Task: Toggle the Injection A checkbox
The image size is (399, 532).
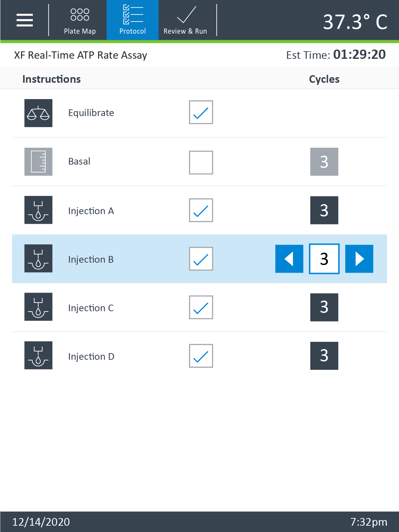Action: [x=201, y=210]
